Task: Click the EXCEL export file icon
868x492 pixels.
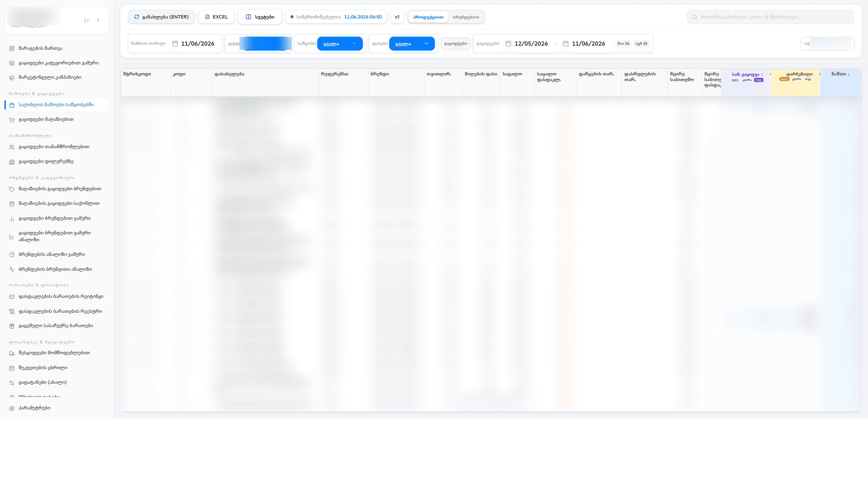Action: pyautogui.click(x=207, y=17)
